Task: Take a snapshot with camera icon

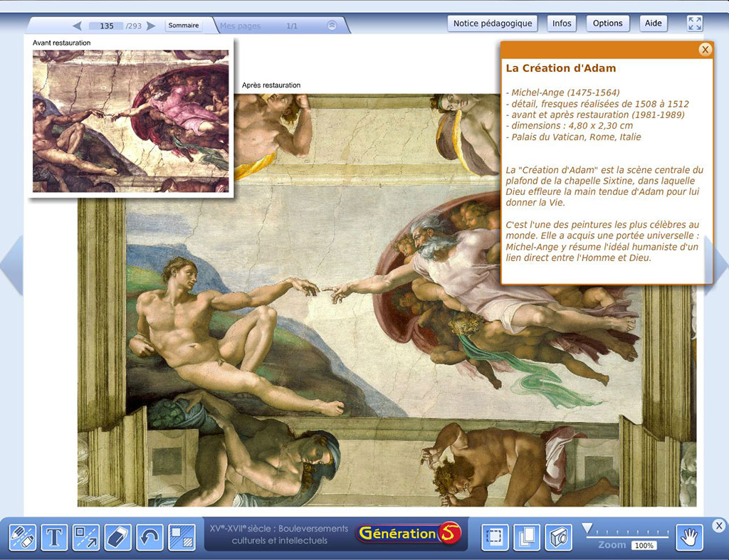Action: (559, 537)
